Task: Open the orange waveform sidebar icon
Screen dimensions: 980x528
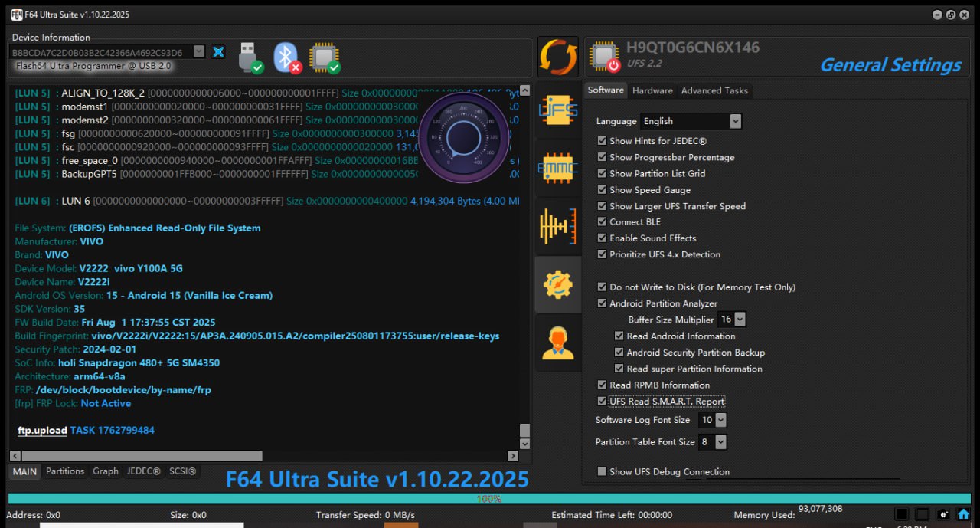Action: (558, 227)
